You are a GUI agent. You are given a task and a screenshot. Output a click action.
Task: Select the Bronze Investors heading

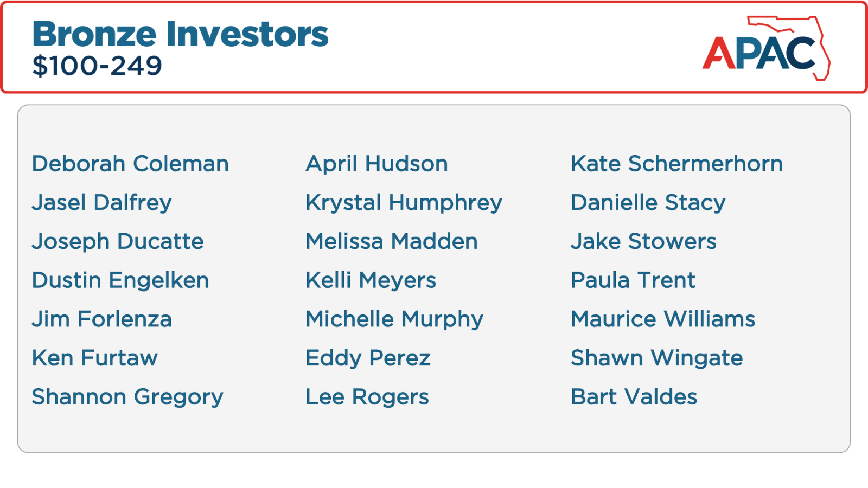(180, 34)
